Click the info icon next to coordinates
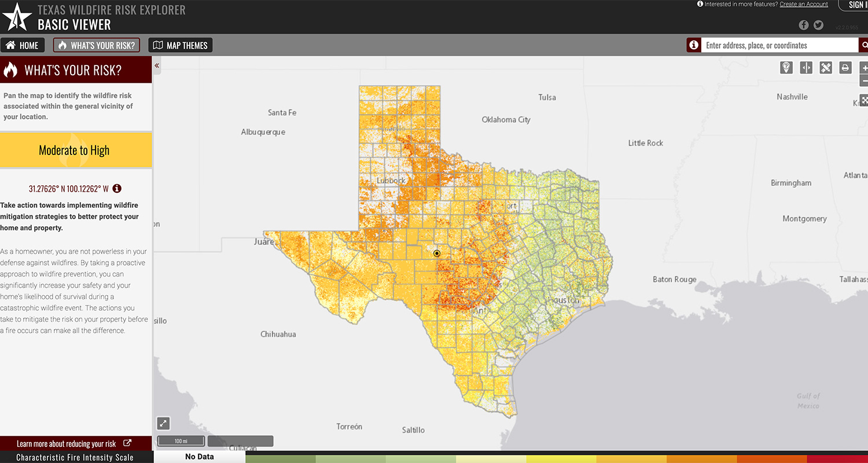868x463 pixels. pos(117,189)
